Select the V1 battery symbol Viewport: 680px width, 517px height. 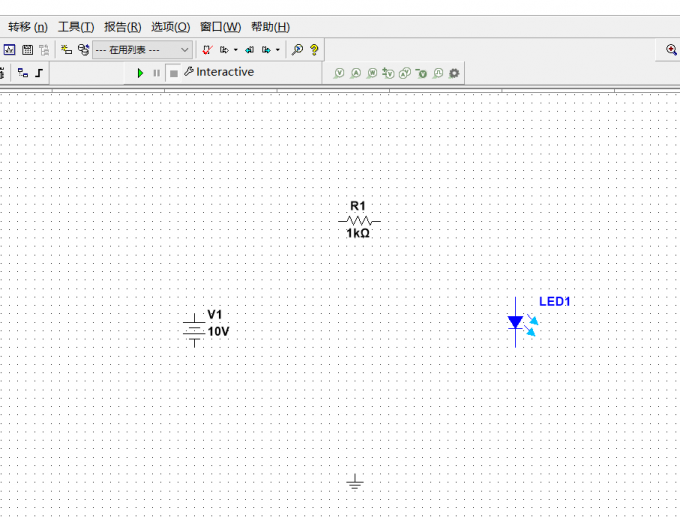click(x=194, y=330)
